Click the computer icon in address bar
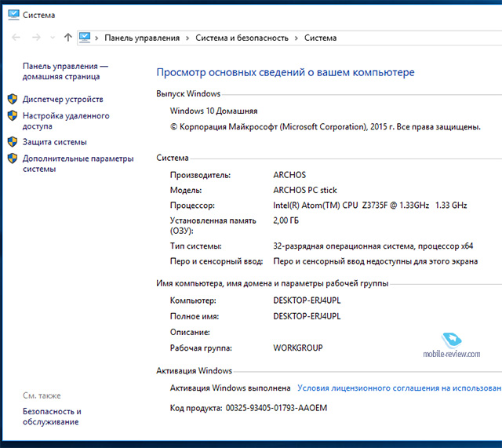Screen dimensions: 502x448 85,38
